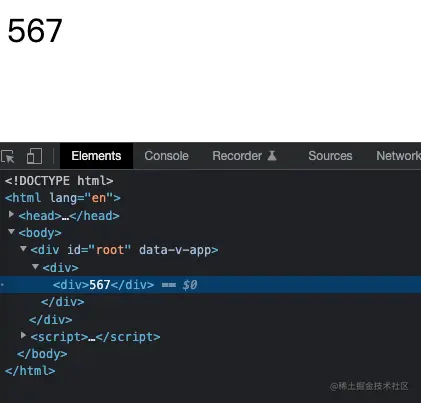Viewport: 421px width, 403px height.
Task: Click the "en" lang attribute value
Action: point(99,198)
